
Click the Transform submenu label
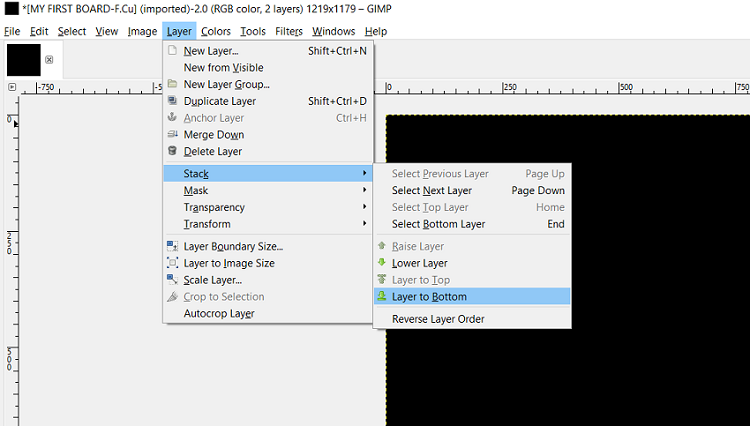point(207,224)
